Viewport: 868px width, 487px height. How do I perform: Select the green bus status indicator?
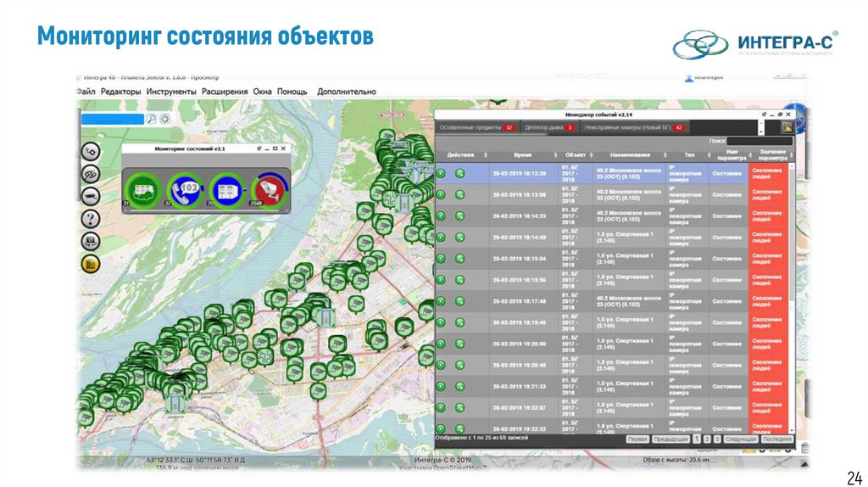(x=142, y=190)
